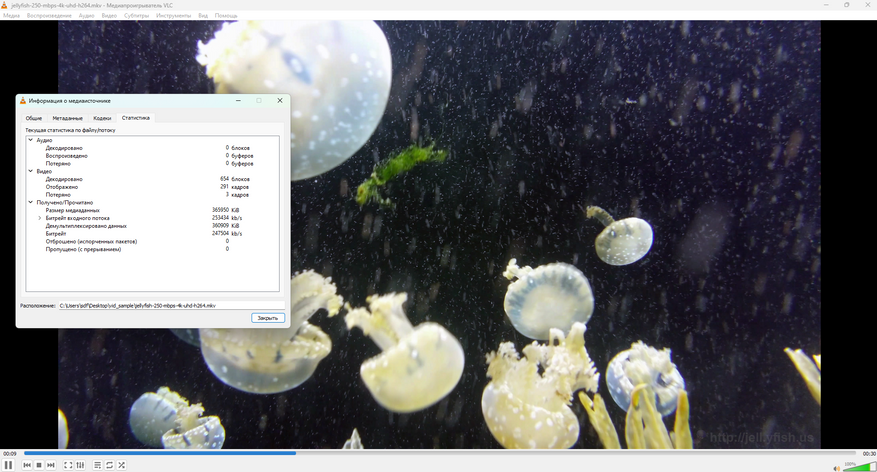Click the 3 кадров lost value

click(x=237, y=195)
